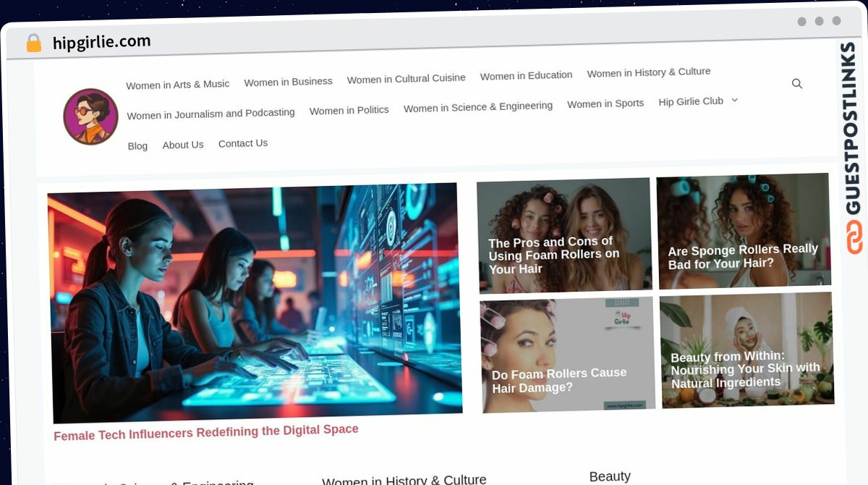
Task: Visit the Blog page
Action: tap(137, 145)
